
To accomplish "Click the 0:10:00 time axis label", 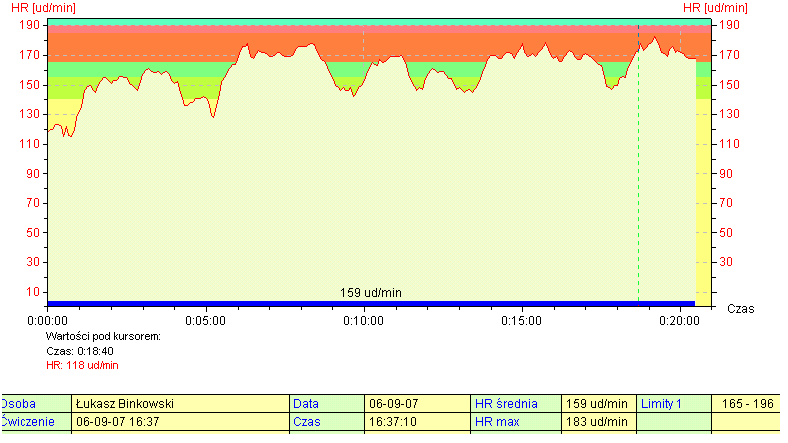I will [363, 321].
